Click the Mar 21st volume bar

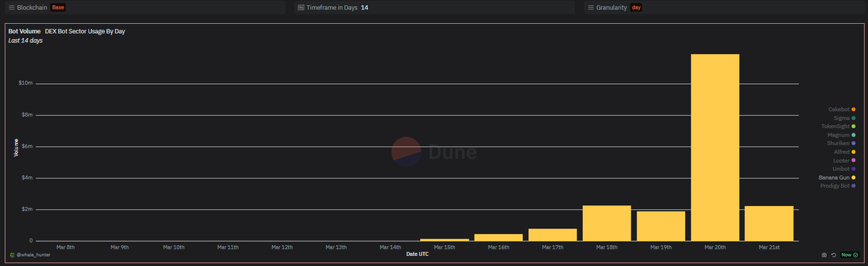click(769, 223)
